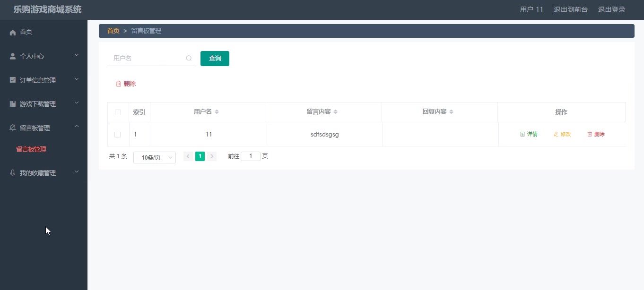644x290 pixels.
Task: Click the icon beside 游戏下载管理
Action: tap(13, 104)
